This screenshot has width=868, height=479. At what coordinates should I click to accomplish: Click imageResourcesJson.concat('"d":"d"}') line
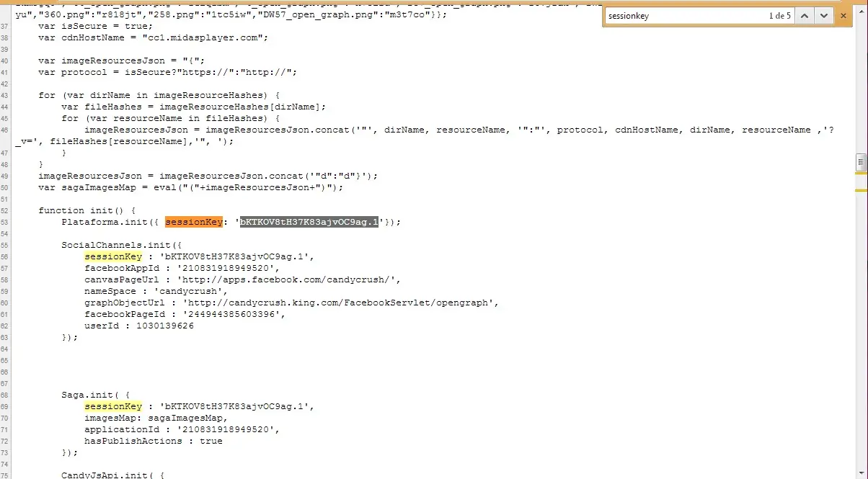pyautogui.click(x=208, y=176)
